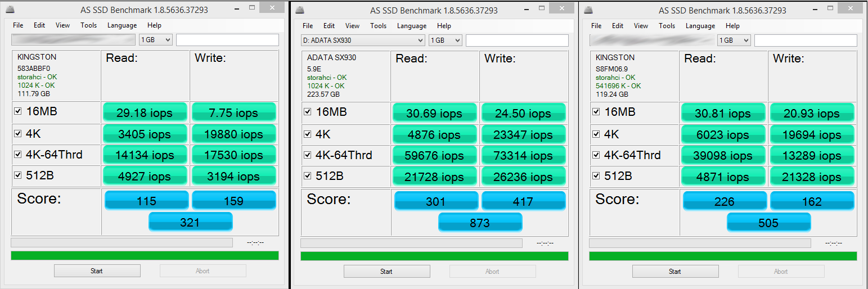Toggle 512B checkbox in ADATA SX930 window
The height and width of the screenshot is (289, 868).
[308, 175]
